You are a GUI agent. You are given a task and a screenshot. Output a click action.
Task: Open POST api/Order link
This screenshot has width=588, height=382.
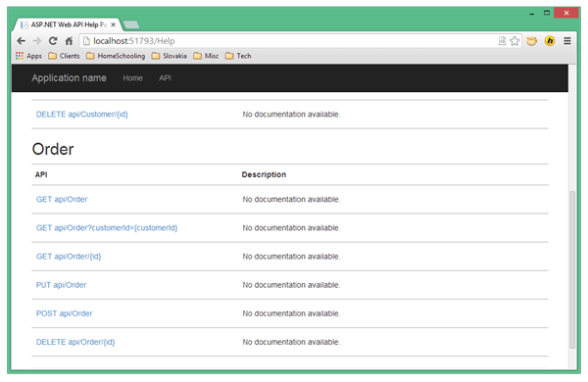(64, 313)
